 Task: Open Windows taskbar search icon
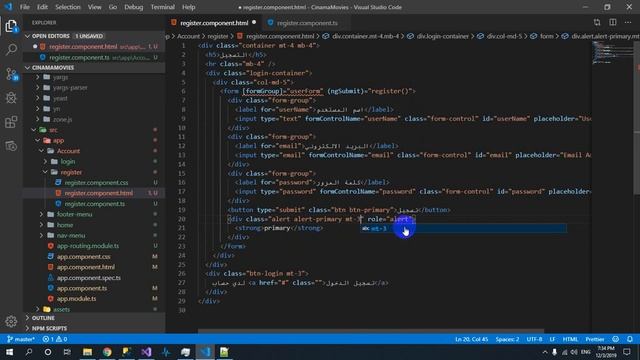(x=29, y=352)
